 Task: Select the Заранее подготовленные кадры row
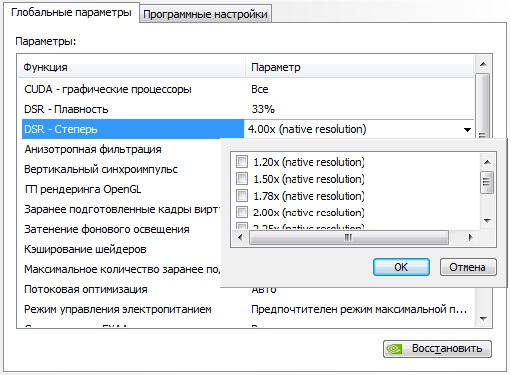pos(121,209)
